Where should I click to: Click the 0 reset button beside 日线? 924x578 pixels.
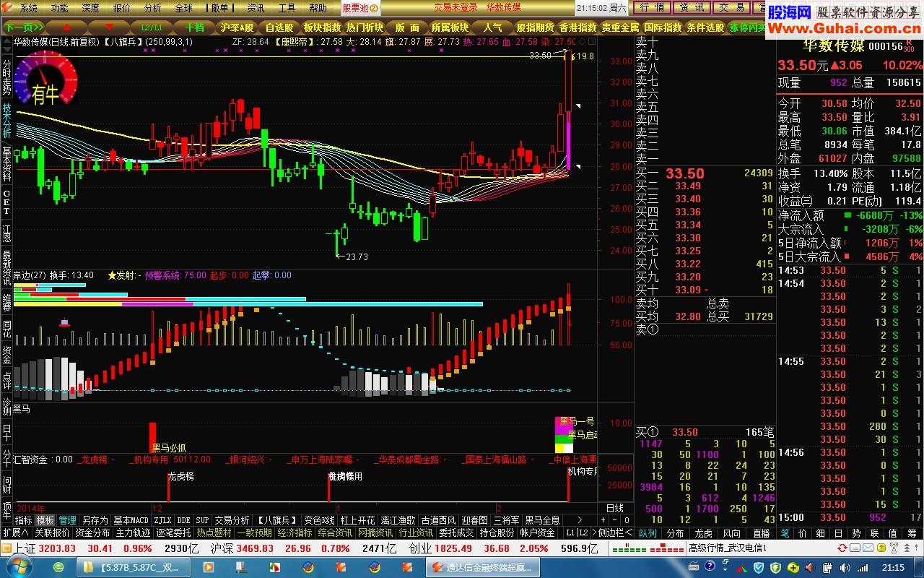(x=625, y=520)
